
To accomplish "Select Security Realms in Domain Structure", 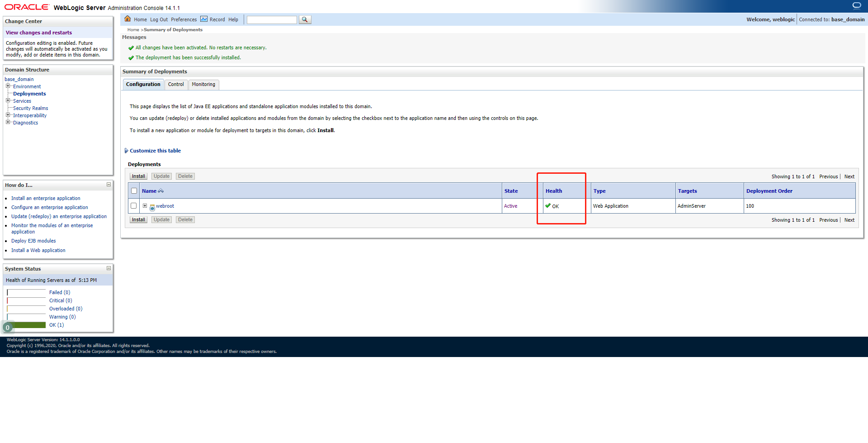I will pos(30,108).
